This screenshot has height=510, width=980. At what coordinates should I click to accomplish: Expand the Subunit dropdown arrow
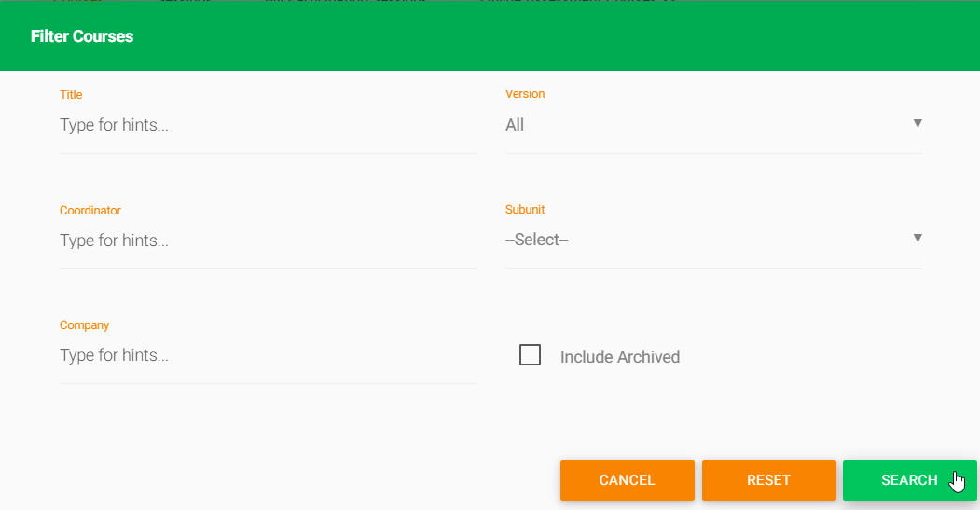point(918,239)
